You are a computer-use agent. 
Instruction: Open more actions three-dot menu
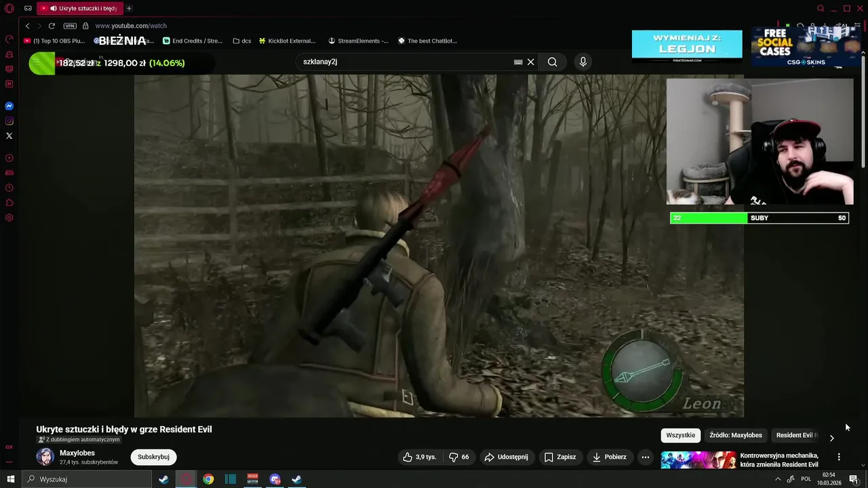[646, 457]
